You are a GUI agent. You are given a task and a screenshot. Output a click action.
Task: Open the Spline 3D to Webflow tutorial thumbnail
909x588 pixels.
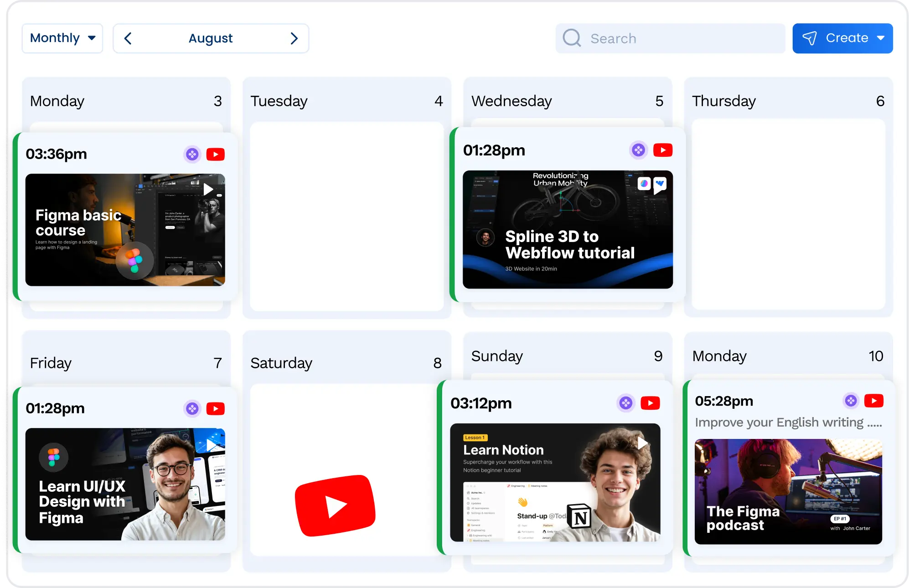[x=568, y=229]
